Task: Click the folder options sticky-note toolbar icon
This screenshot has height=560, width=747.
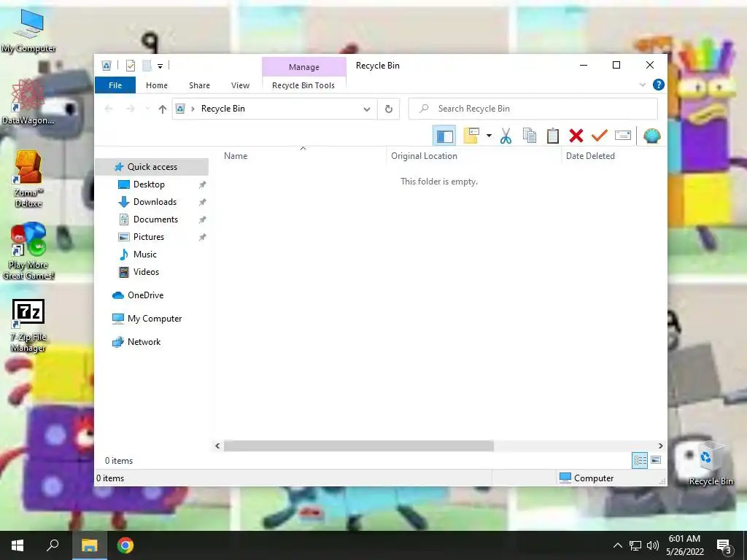Action: 471,136
